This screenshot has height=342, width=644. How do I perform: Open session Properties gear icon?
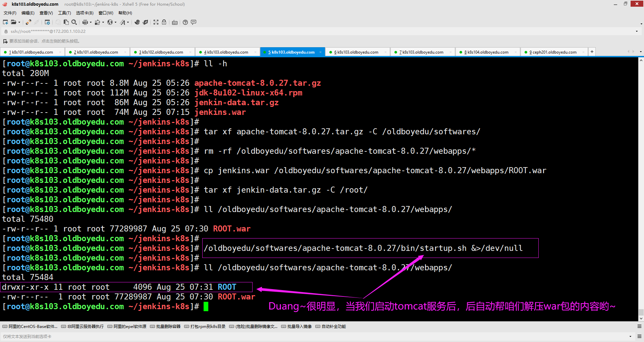pyautogui.click(x=47, y=22)
